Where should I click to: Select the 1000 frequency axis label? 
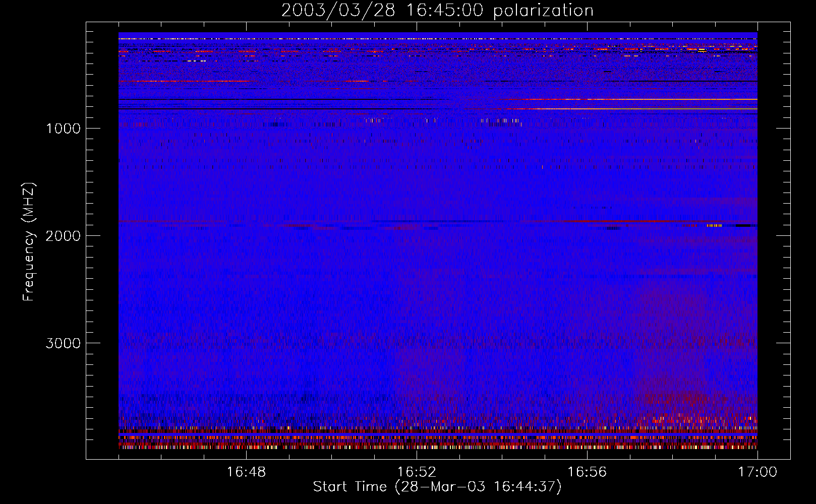point(63,129)
